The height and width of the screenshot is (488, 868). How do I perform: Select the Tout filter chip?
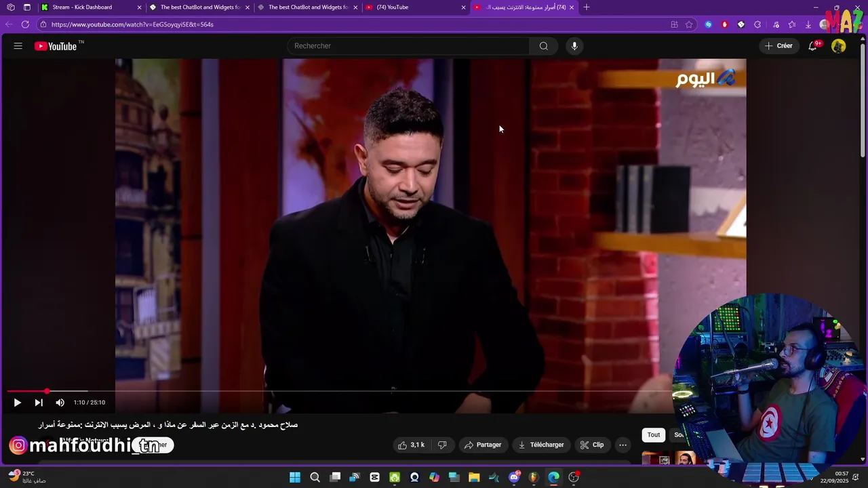pos(654,435)
